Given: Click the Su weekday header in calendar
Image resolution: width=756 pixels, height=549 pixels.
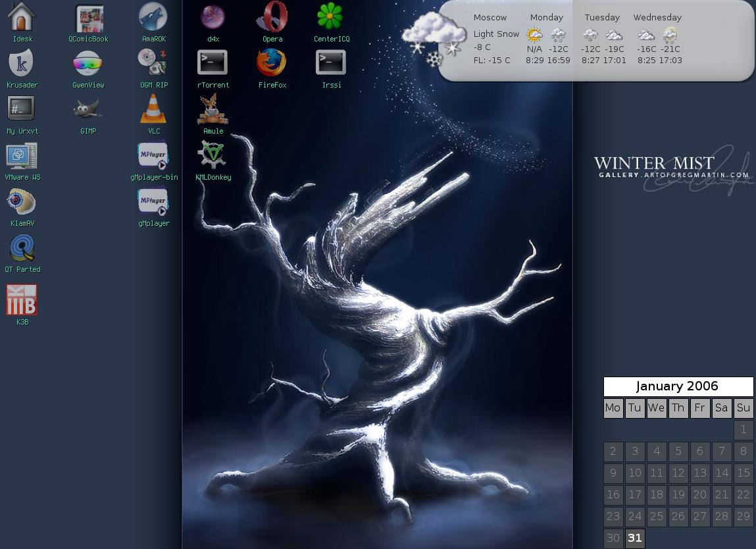Looking at the screenshot, I should (743, 407).
